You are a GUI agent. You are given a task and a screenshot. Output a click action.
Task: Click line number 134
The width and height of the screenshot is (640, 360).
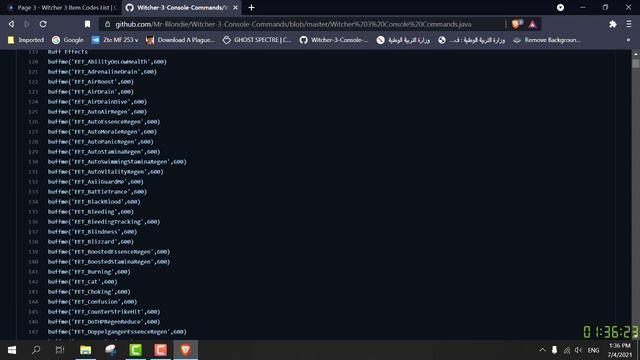click(x=33, y=202)
